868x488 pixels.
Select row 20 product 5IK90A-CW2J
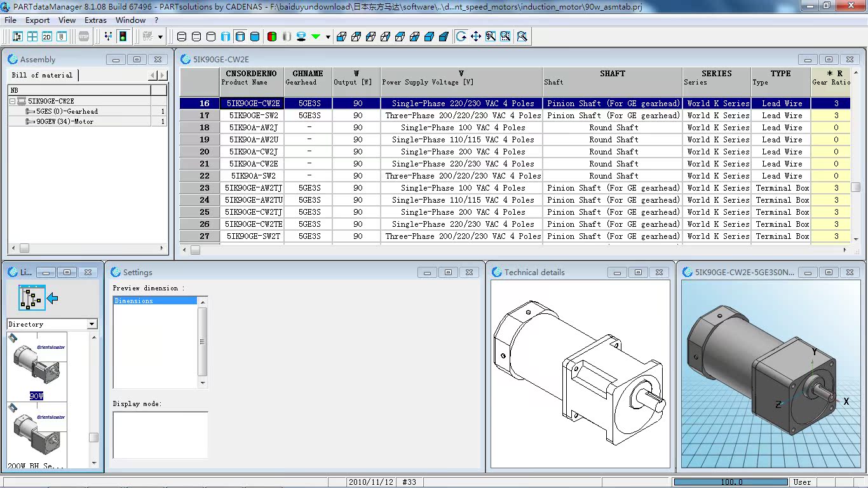254,152
